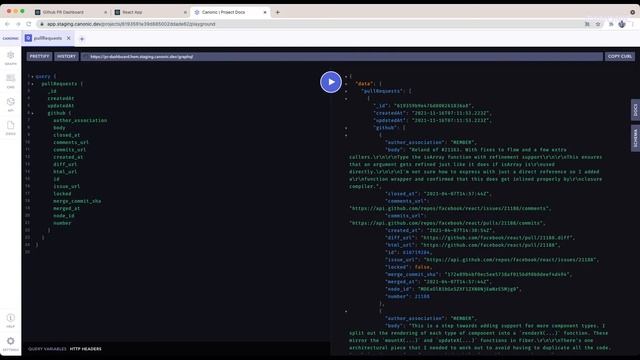Add a new playground tab

pyautogui.click(x=82, y=39)
